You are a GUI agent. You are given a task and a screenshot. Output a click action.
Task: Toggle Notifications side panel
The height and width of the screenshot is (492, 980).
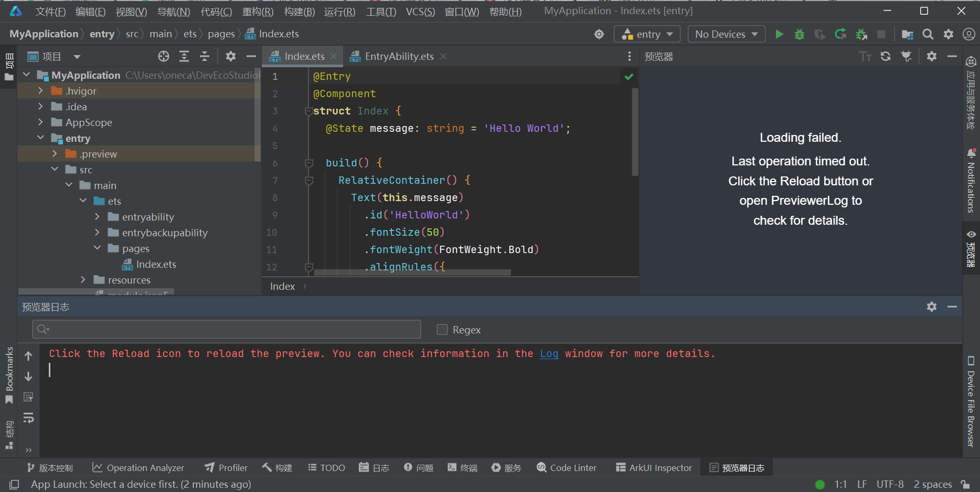(x=971, y=180)
